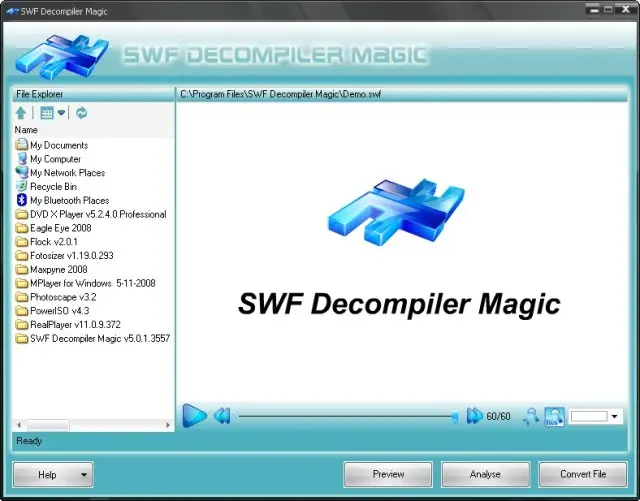Select PowerISO v4.3 folder

tap(52, 311)
